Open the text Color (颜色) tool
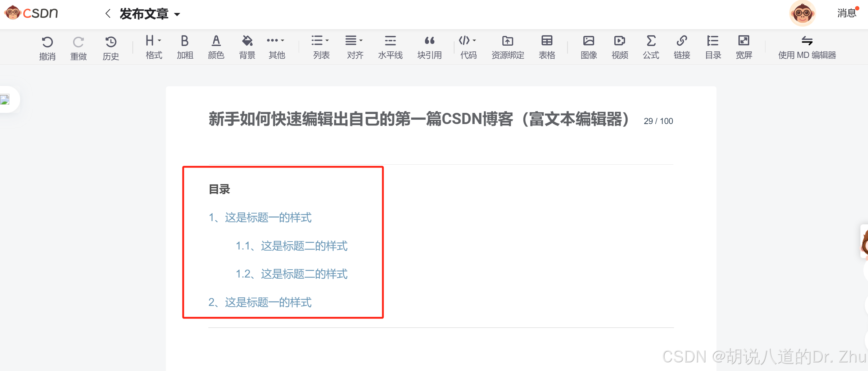The height and width of the screenshot is (371, 868). [216, 47]
